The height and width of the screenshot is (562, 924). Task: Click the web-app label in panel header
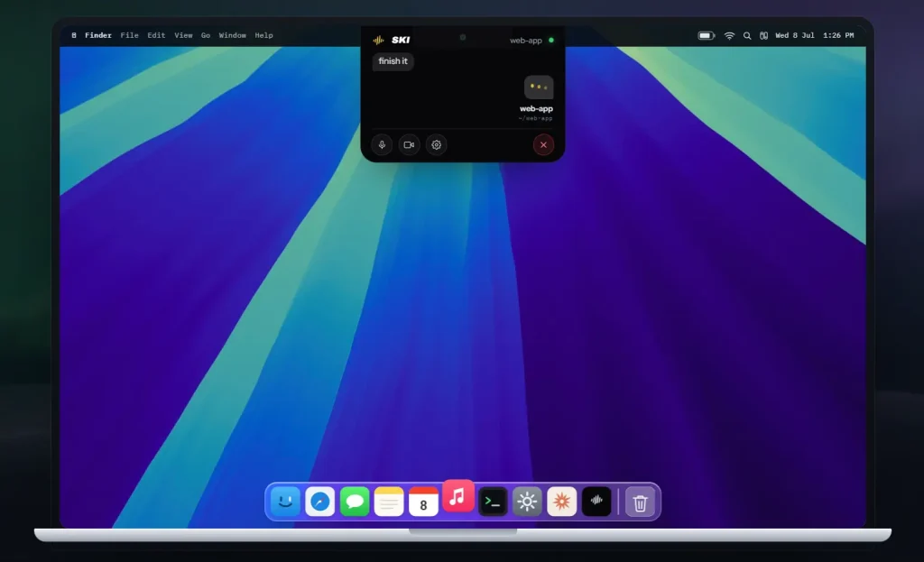(526, 41)
